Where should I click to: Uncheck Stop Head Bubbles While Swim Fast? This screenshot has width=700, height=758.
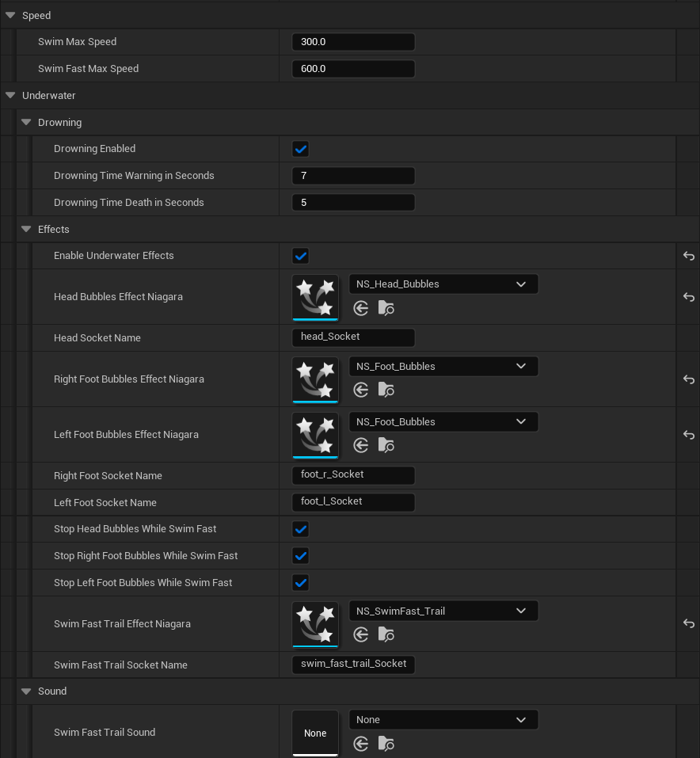[300, 528]
